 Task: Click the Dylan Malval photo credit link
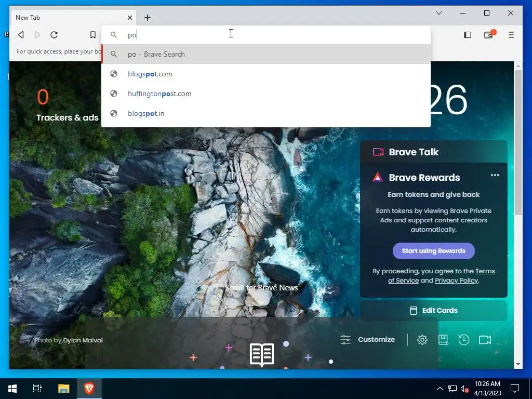click(x=83, y=340)
